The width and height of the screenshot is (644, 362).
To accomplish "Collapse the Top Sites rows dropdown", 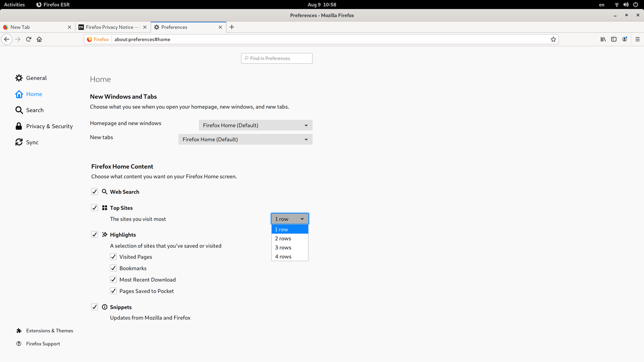I will coord(290,219).
